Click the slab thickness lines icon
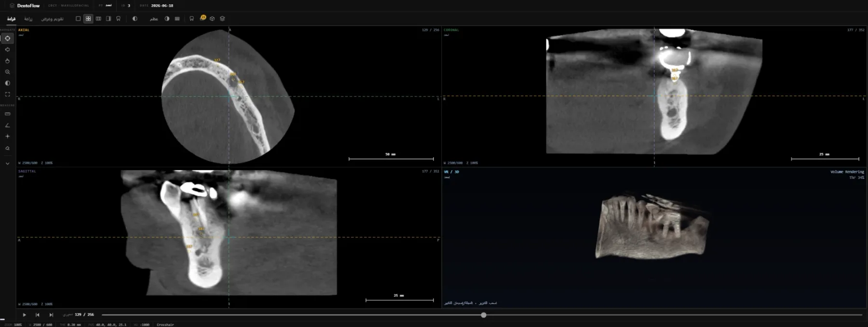 tap(177, 19)
